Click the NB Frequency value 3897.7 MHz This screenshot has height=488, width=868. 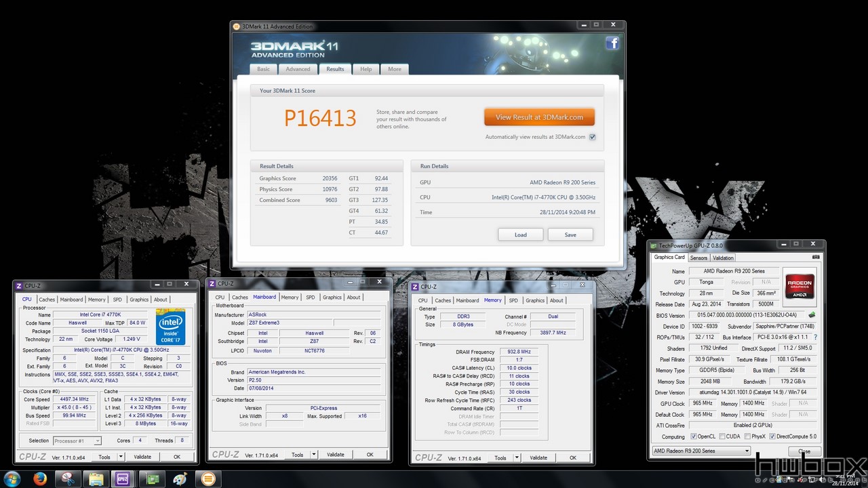[553, 333]
